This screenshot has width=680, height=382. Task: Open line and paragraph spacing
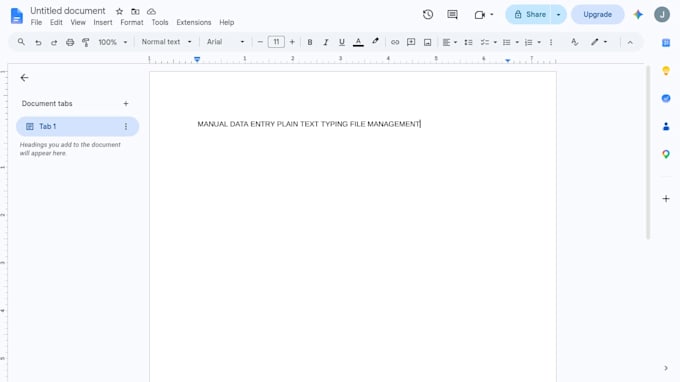[x=468, y=42]
